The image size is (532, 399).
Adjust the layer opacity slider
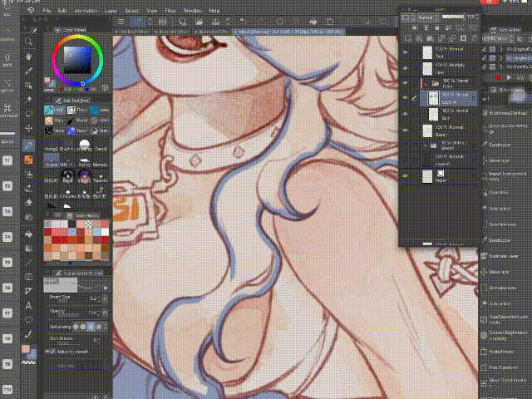click(x=453, y=17)
